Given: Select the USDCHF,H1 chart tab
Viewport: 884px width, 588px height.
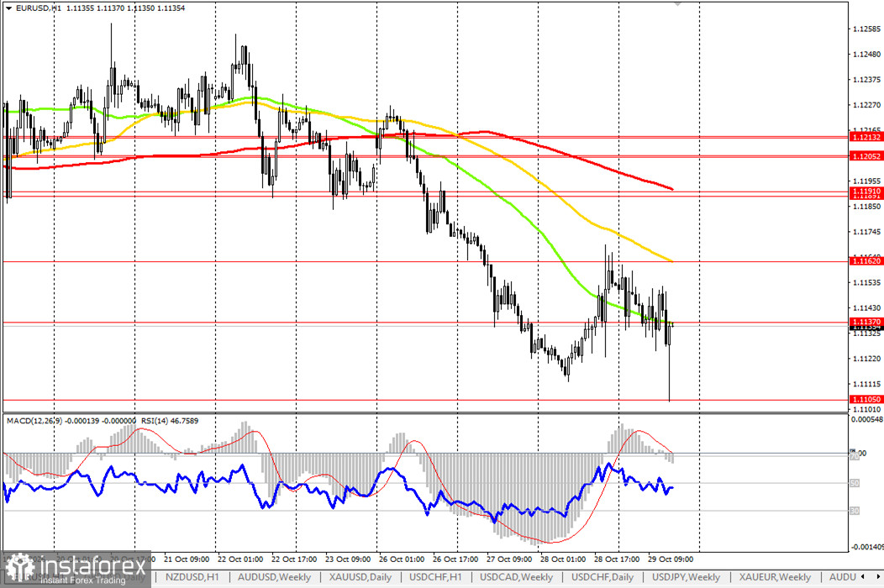Looking at the screenshot, I should tap(435, 577).
